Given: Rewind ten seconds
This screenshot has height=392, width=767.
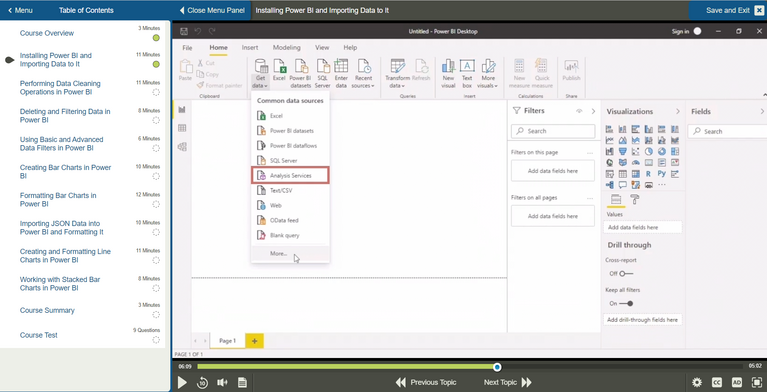Looking at the screenshot, I should tap(202, 383).
